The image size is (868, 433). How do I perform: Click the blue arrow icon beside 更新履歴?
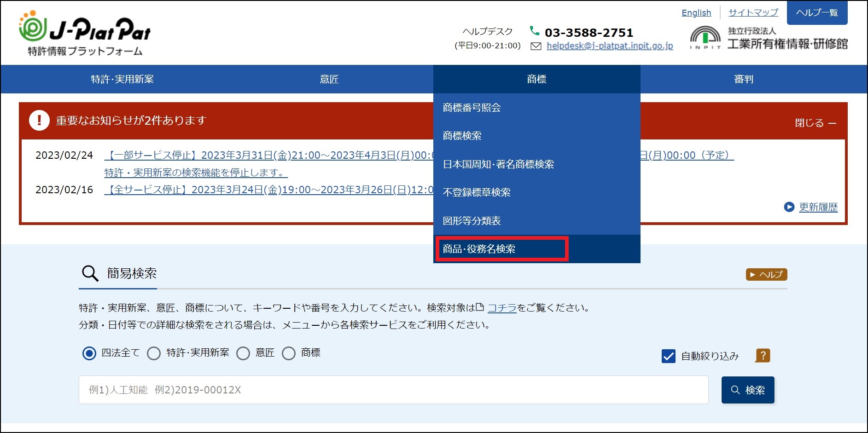click(789, 207)
